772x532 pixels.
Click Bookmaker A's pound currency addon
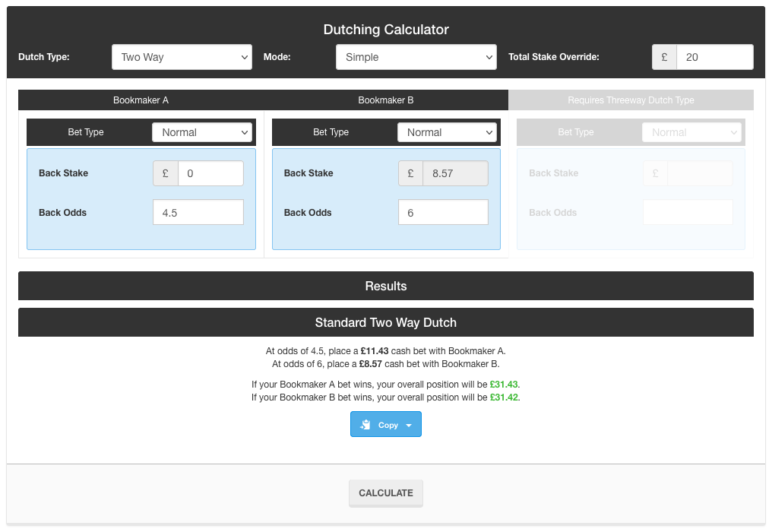166,173
